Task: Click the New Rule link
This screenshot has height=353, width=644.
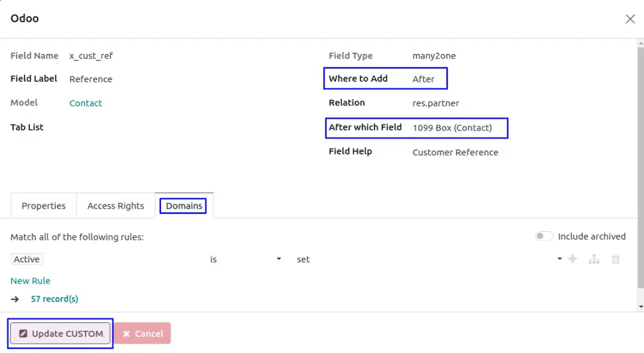Action: tap(31, 281)
